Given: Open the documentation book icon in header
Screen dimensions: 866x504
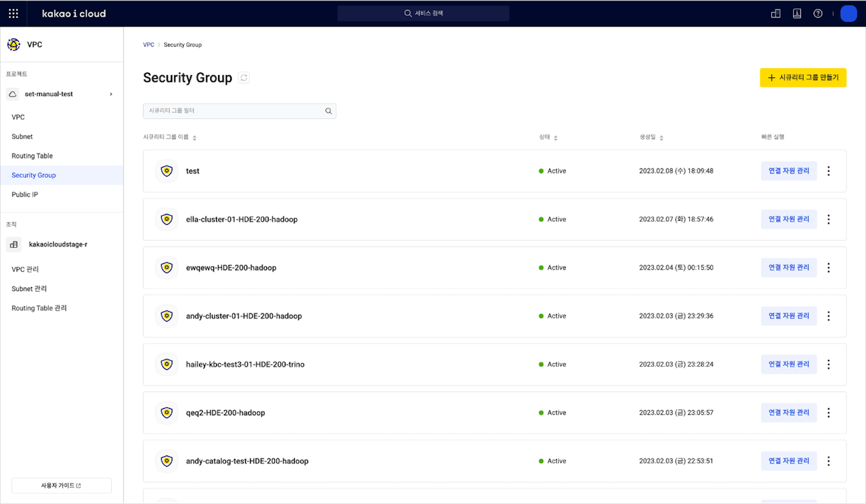Looking at the screenshot, I should point(797,14).
